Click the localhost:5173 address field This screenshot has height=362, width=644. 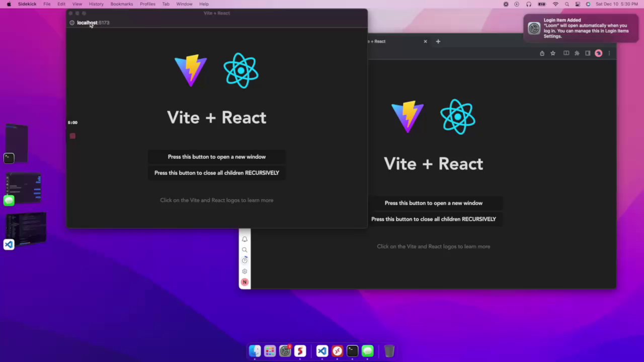pos(93,23)
